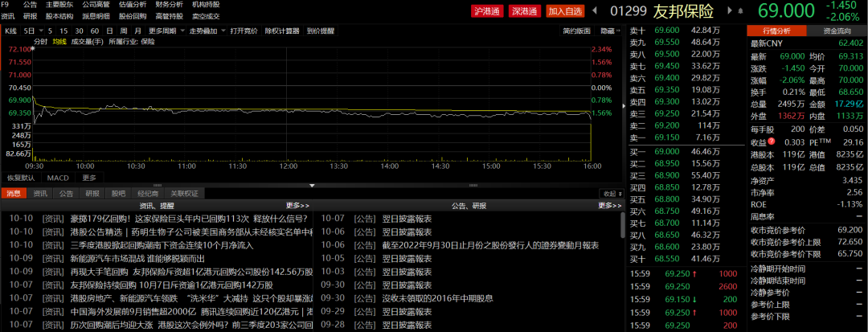Open the 除权计算器 tool
868x332 pixels.
point(282,31)
